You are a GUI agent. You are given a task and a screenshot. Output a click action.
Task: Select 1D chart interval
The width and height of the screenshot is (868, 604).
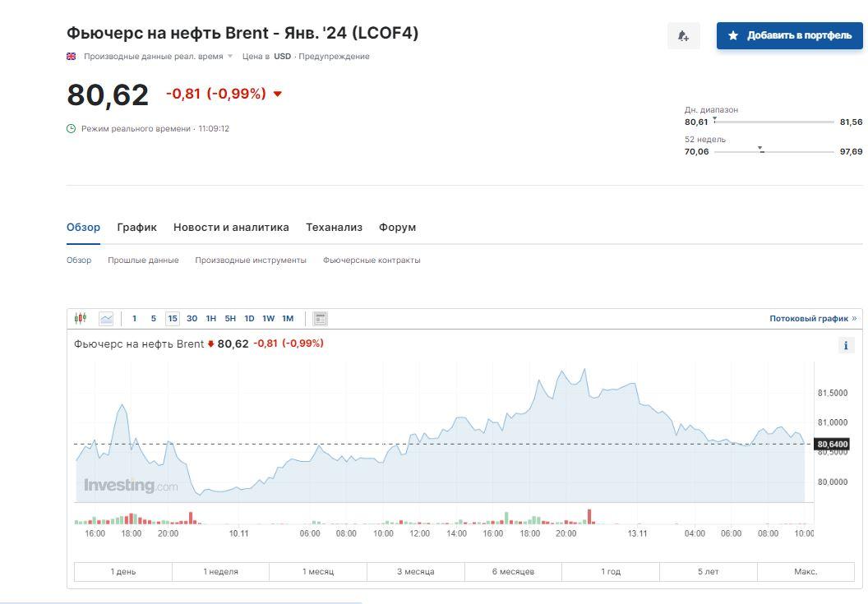[x=249, y=318]
